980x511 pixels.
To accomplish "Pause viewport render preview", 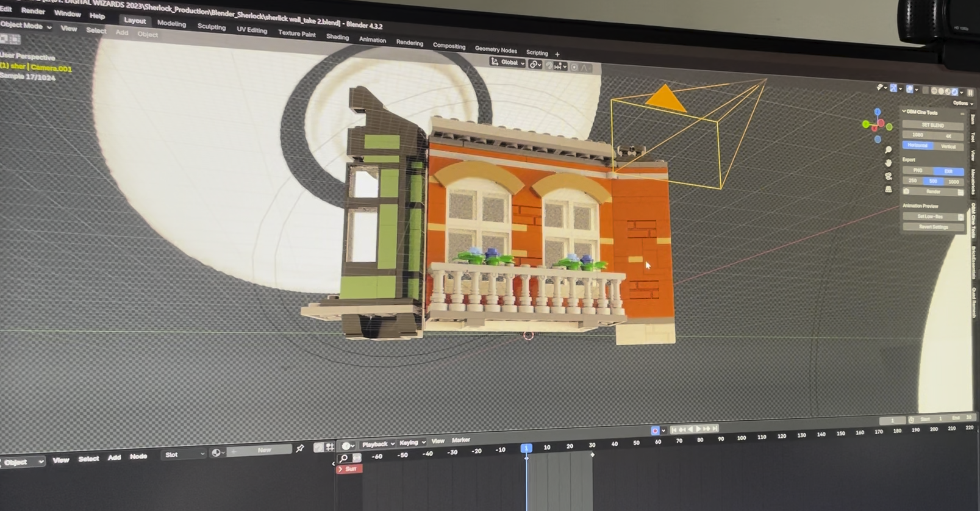I will pos(970,93).
